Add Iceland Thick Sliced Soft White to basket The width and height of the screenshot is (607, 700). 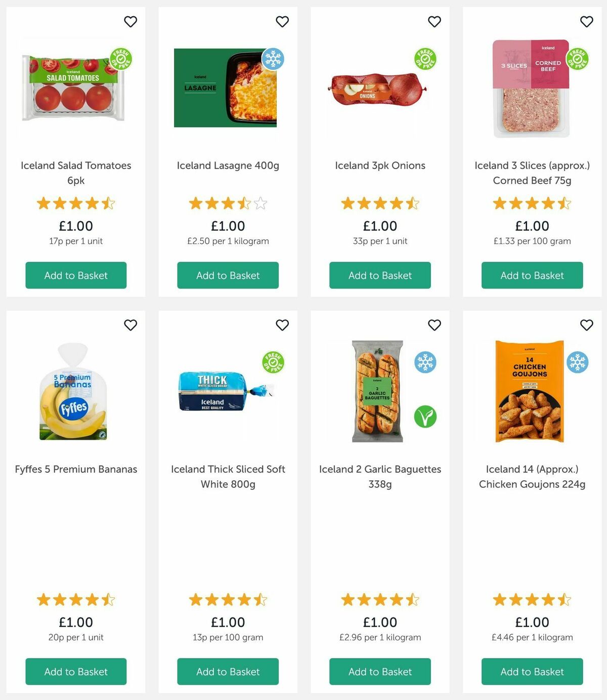click(228, 672)
